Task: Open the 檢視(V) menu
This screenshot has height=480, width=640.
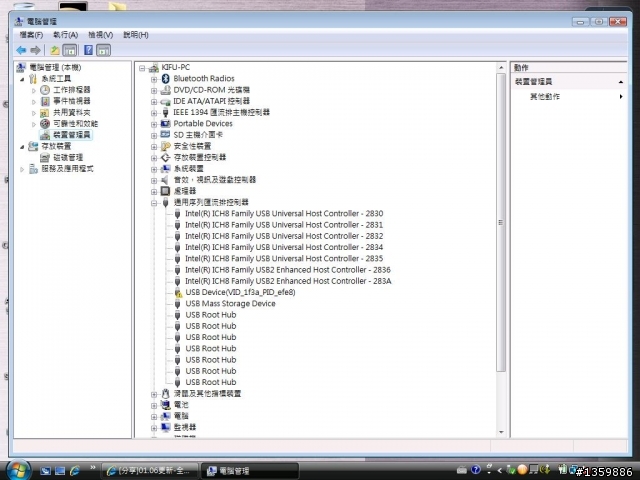Action: coord(100,35)
